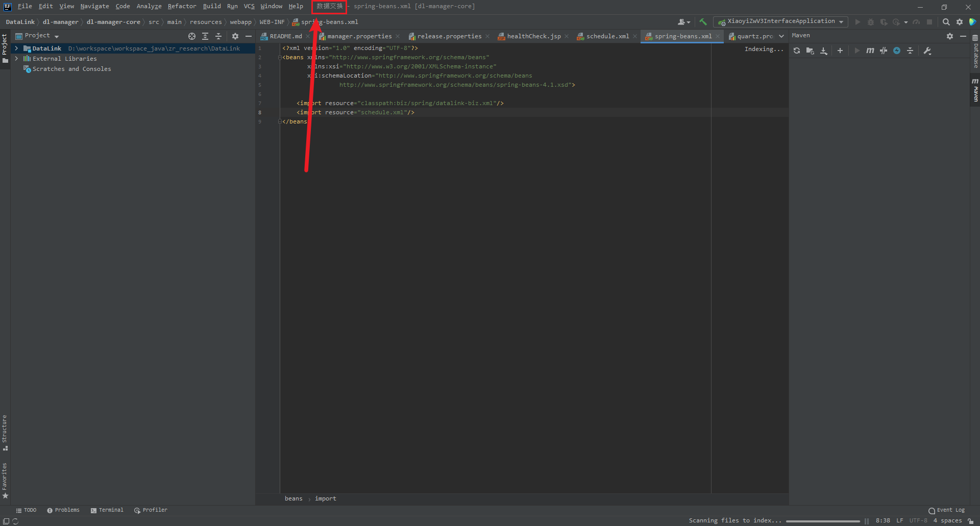Expand the DataLink project node
This screenshot has height=526, width=980.
coord(16,48)
